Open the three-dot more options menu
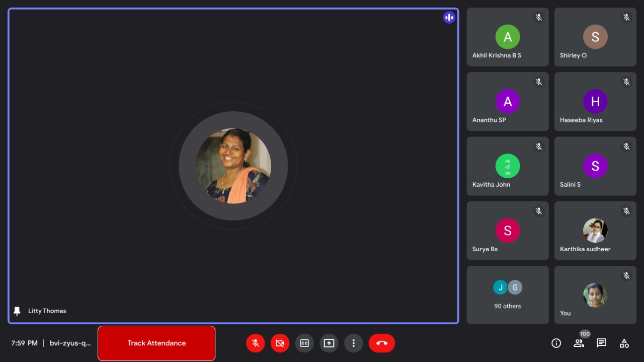 pyautogui.click(x=353, y=343)
